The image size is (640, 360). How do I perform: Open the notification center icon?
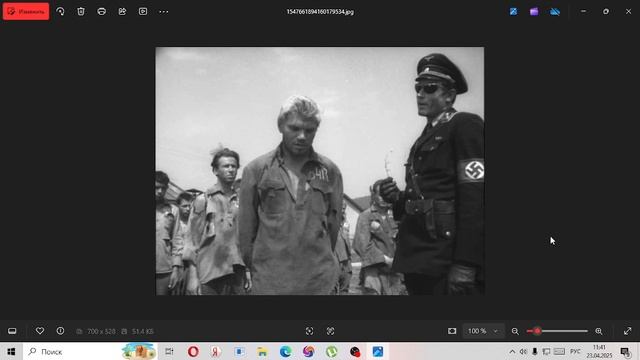(625, 351)
